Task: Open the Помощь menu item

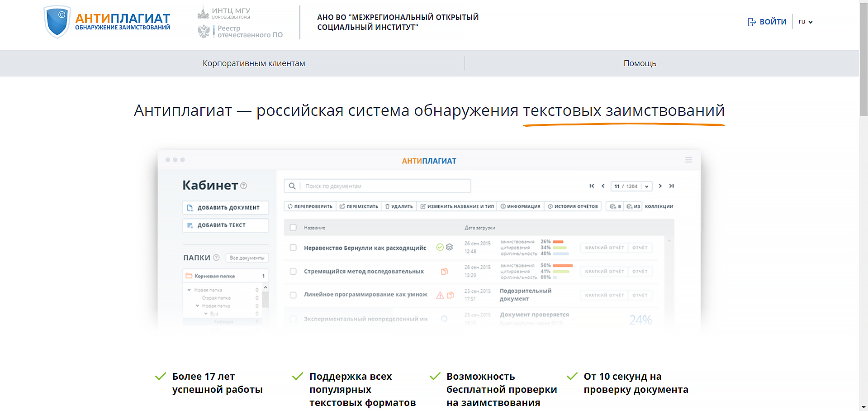Action: click(x=640, y=63)
